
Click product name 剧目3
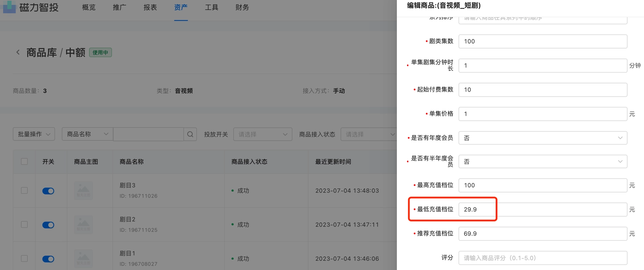(x=127, y=185)
